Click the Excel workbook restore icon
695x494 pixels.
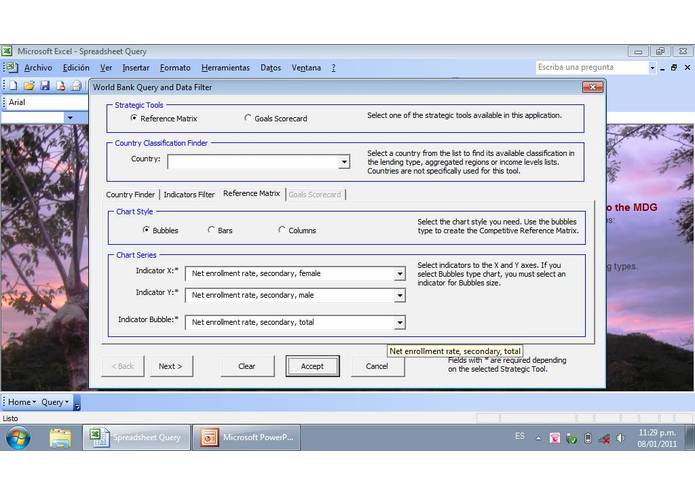674,68
